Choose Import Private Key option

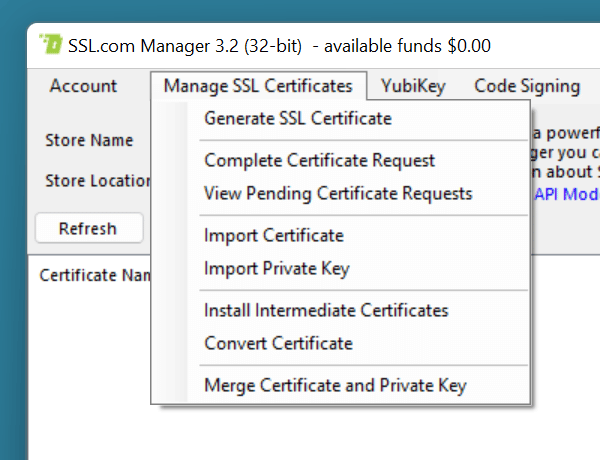tap(276, 268)
